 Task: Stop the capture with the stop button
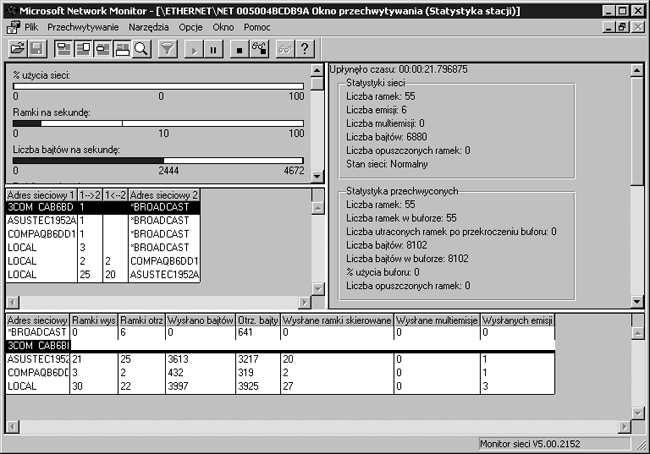(239, 48)
